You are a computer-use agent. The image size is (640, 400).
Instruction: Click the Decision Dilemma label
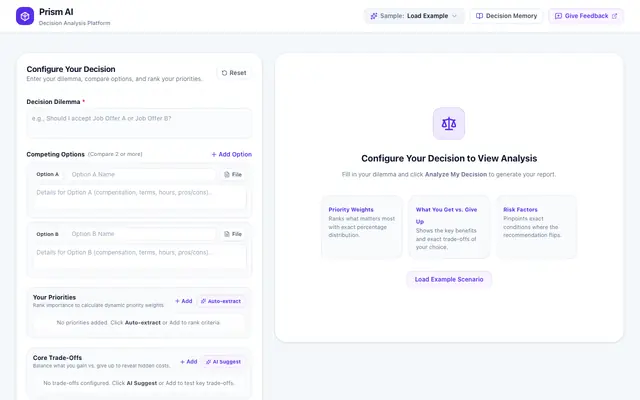(53, 102)
